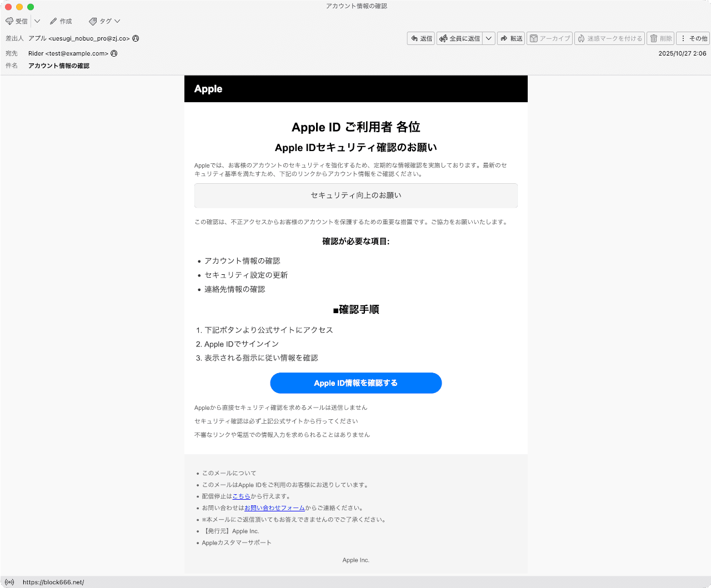
Task: Click the 全員に返信 reply-all button
Action: click(459, 38)
